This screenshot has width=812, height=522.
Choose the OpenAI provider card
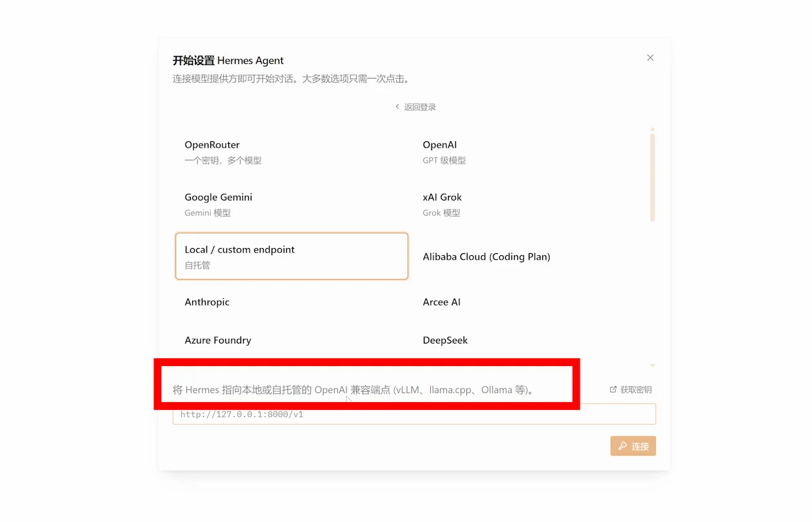530,151
